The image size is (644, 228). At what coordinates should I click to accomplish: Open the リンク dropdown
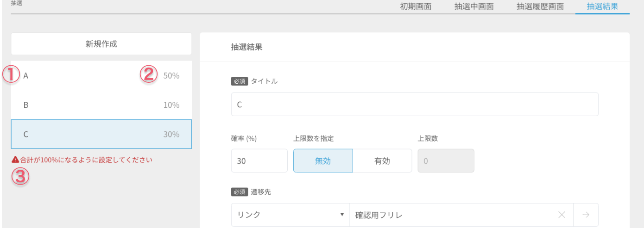pos(290,215)
